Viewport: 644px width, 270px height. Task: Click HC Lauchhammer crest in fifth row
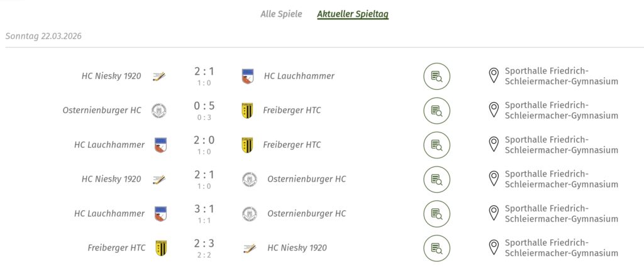160,213
